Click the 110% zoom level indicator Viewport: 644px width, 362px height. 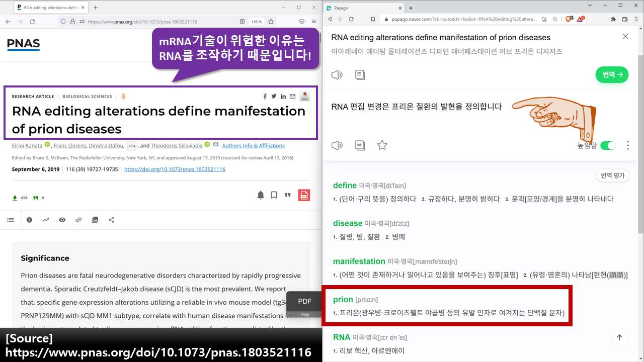257,22
